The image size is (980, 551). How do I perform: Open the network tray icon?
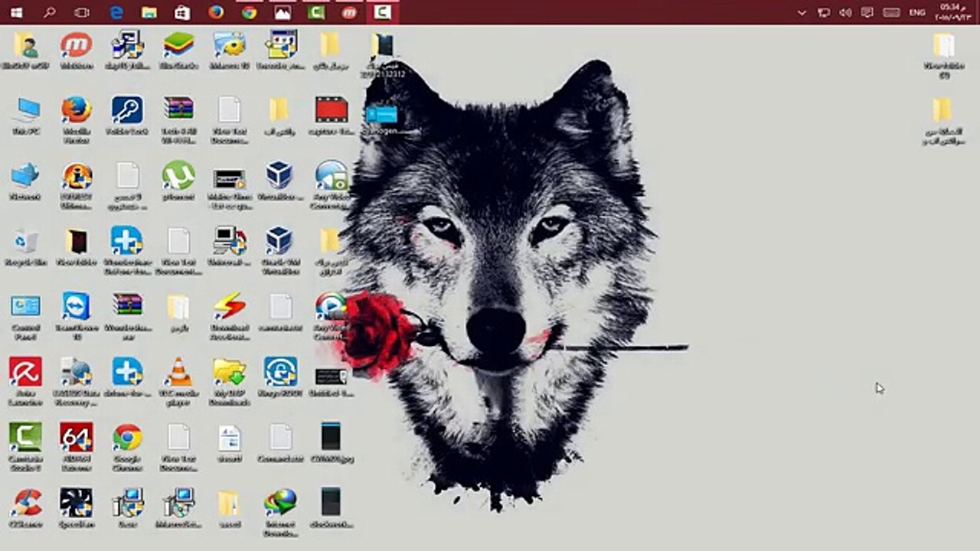824,12
